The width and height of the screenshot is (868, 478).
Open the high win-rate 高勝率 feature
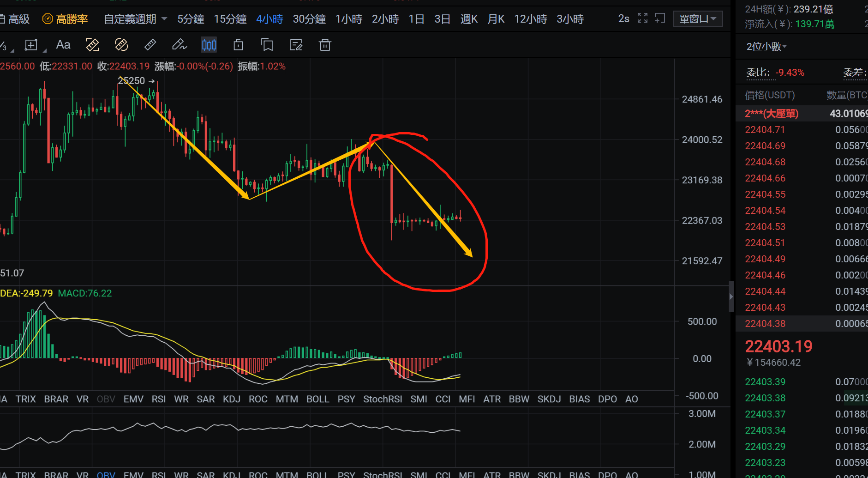tap(65, 19)
